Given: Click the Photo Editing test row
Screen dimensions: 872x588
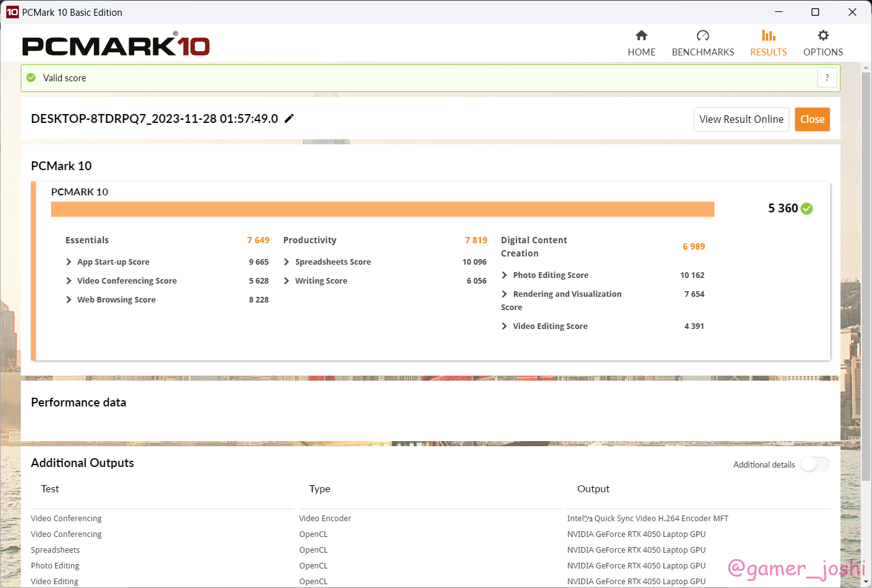Looking at the screenshot, I should 55,566.
